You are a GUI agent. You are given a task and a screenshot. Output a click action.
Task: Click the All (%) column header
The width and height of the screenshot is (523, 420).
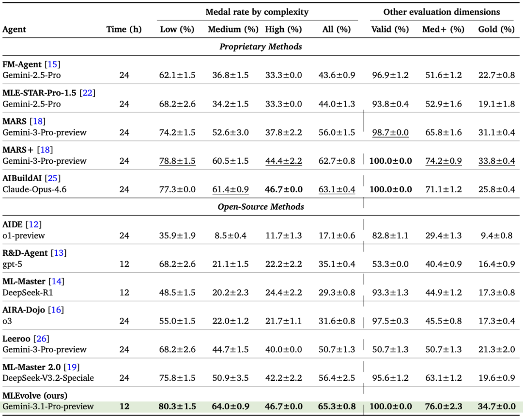337,30
